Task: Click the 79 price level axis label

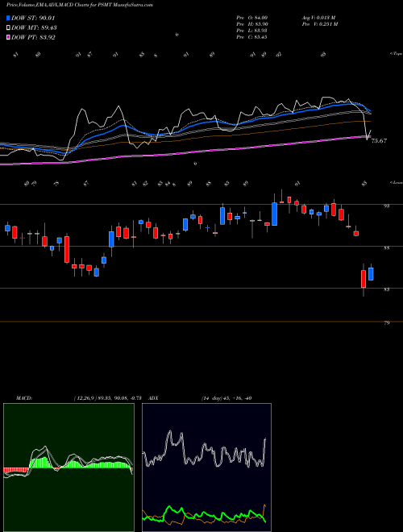Action: (x=386, y=323)
